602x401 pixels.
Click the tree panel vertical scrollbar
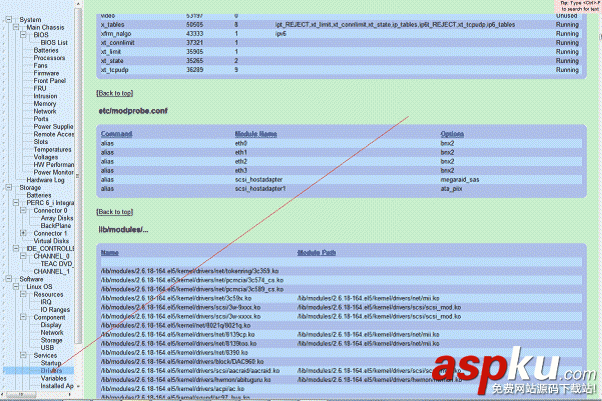[78, 175]
